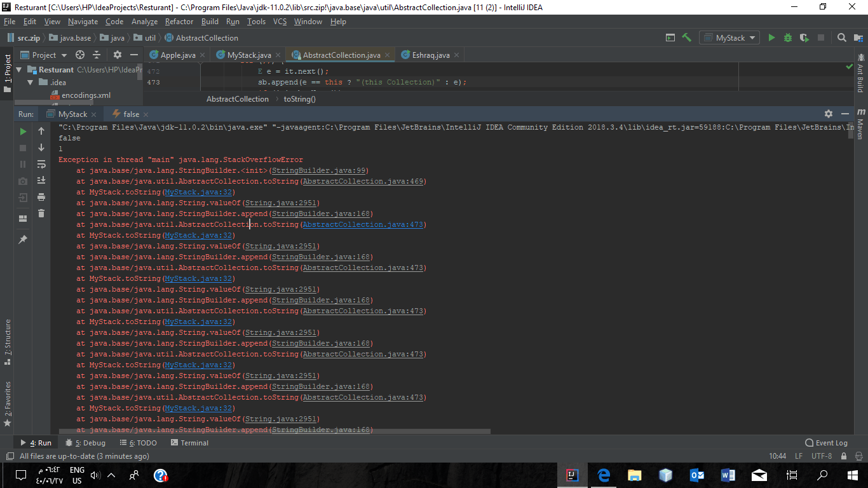The height and width of the screenshot is (488, 868).
Task: Click the Dump Threads camera icon
Action: pos(23,181)
